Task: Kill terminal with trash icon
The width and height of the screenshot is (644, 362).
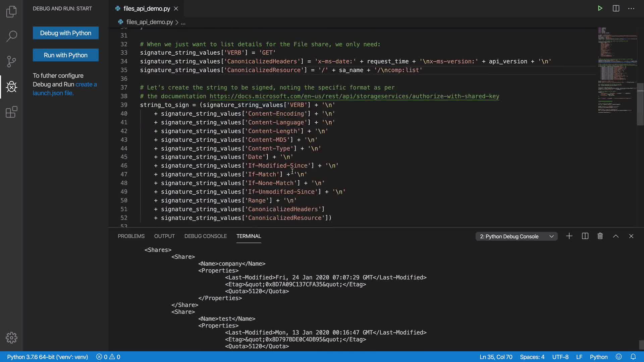Action: [600, 236]
